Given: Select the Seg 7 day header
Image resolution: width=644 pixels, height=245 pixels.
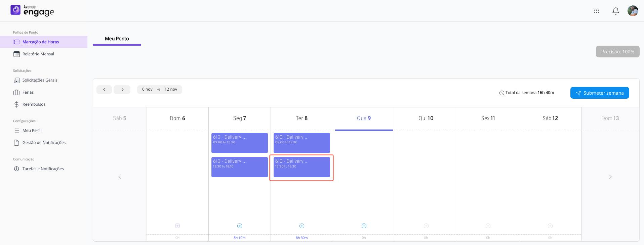Looking at the screenshot, I should click(240, 118).
